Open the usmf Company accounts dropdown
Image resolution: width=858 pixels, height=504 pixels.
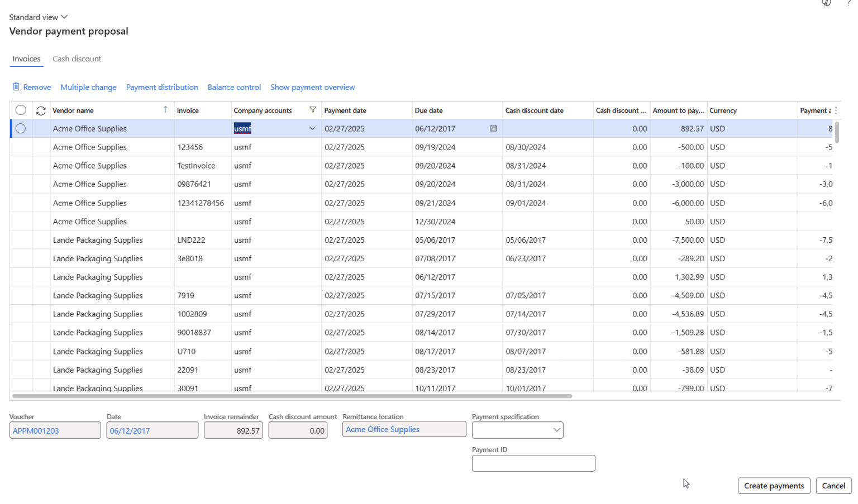click(312, 128)
